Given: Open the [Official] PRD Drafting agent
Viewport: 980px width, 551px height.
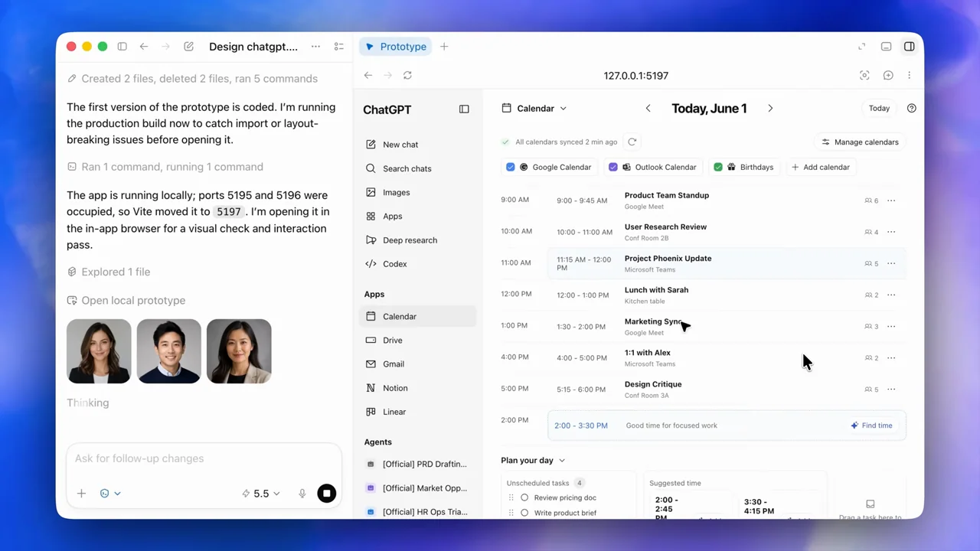Looking at the screenshot, I should [x=417, y=464].
